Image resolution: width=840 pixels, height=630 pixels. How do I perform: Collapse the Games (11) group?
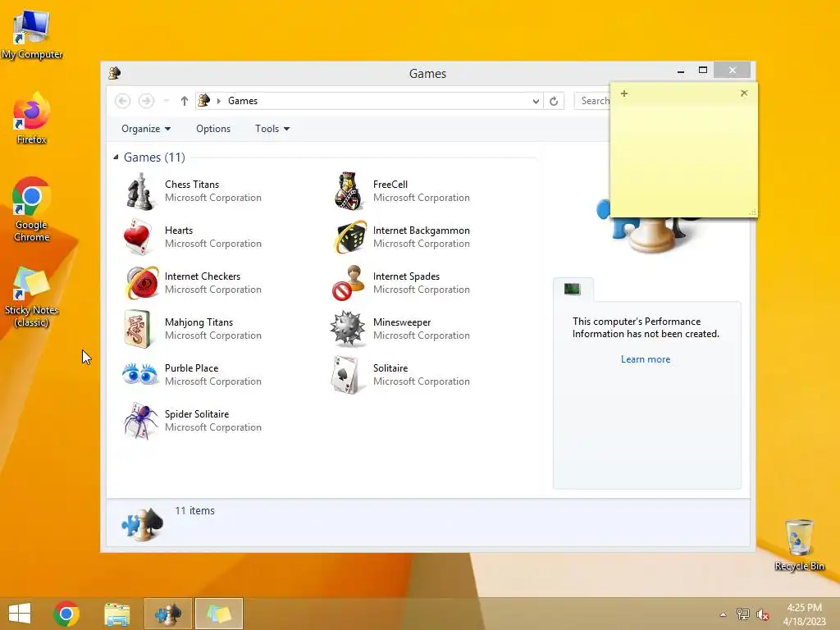pyautogui.click(x=116, y=157)
